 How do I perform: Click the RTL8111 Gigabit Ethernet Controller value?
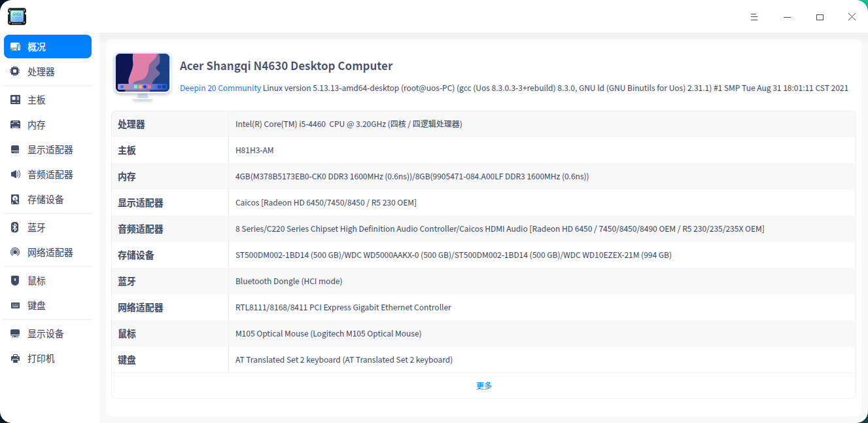tap(343, 307)
